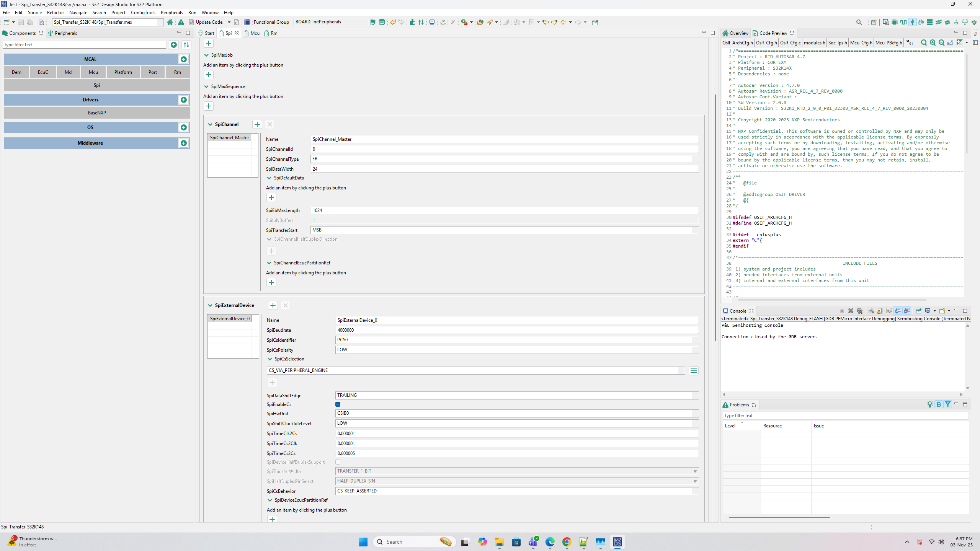
Task: Select the Pin Console icon
Action: (x=918, y=311)
